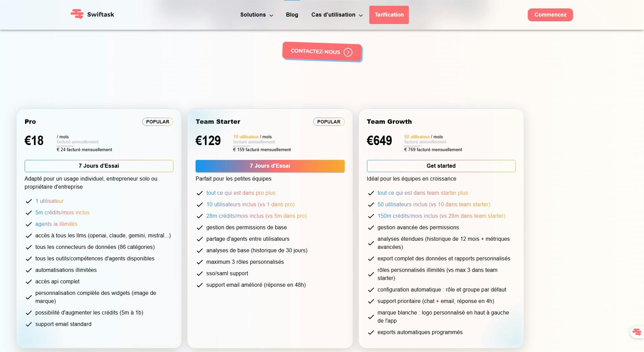Click the checkmark beside "exports automatiques programmés"
This screenshot has height=352, width=644.
click(371, 332)
